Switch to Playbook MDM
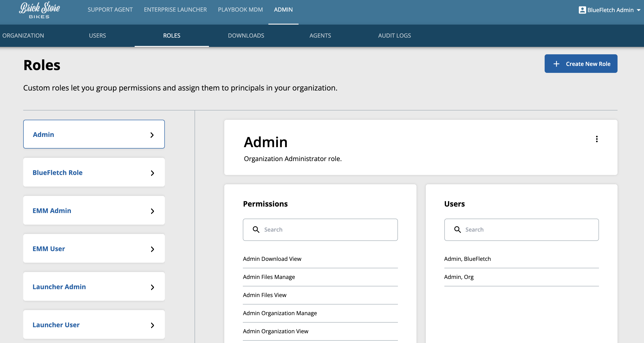The width and height of the screenshot is (644, 343). click(x=240, y=10)
